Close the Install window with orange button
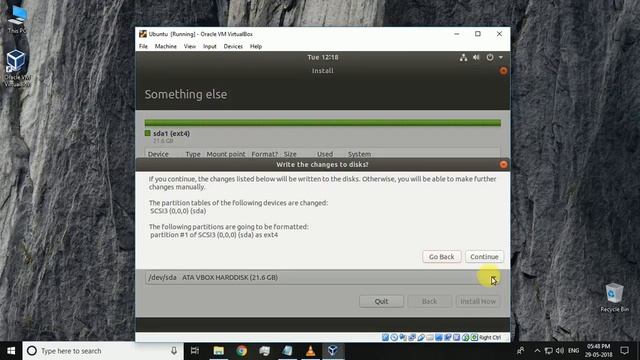Image resolution: width=640 pixels, height=360 pixels. [x=503, y=71]
